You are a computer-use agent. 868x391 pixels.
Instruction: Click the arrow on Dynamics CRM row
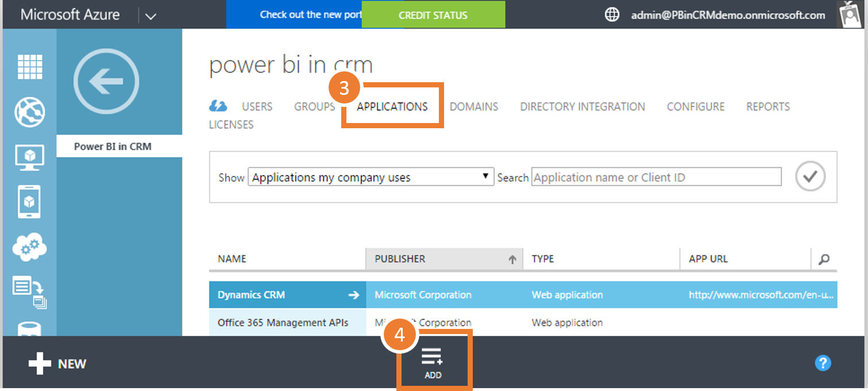[x=354, y=295]
